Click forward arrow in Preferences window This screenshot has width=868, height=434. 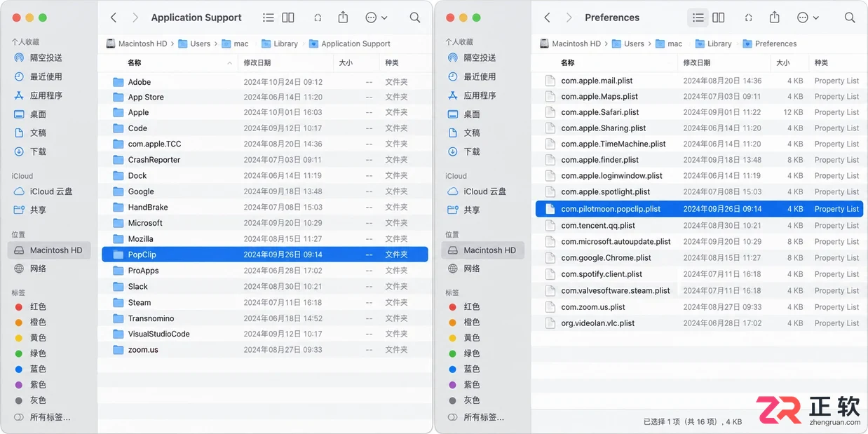click(569, 18)
